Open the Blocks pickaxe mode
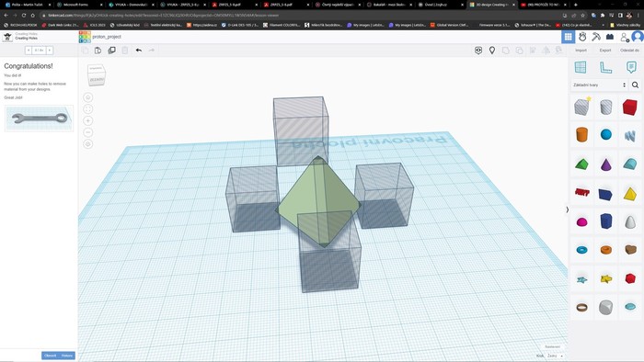Image resolution: width=644 pixels, height=362 pixels. click(596, 37)
